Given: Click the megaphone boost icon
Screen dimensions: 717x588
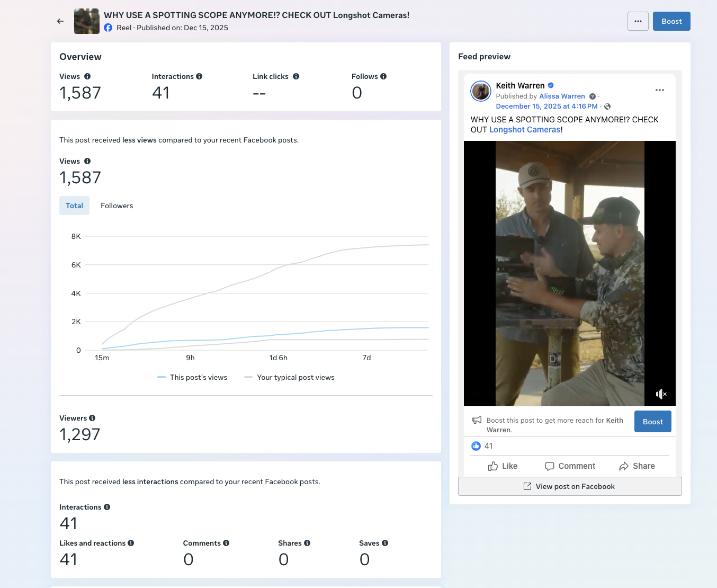Looking at the screenshot, I should [x=477, y=420].
